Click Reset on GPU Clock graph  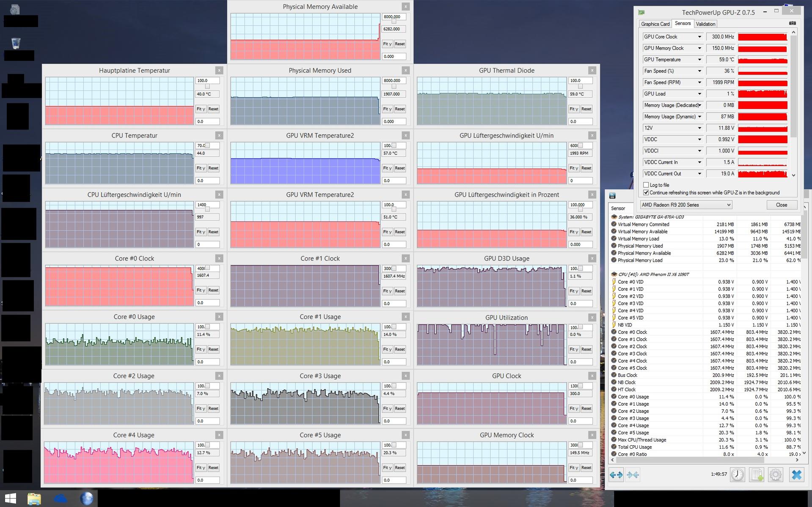pos(586,408)
